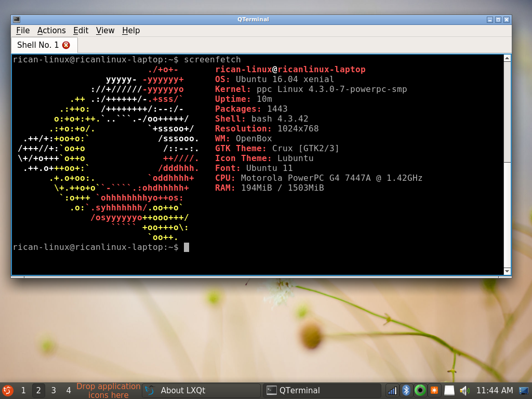
Task: Click the 11:44 AM clock
Action: [x=494, y=390]
